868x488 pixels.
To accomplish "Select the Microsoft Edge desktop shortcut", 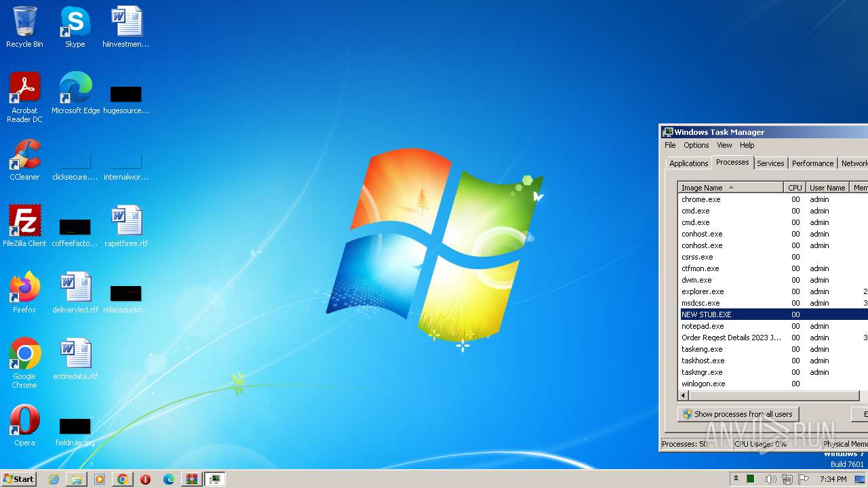I will tap(75, 94).
